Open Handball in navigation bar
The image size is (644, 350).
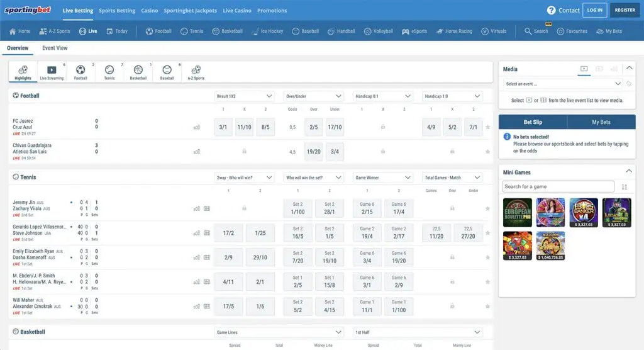tap(341, 31)
